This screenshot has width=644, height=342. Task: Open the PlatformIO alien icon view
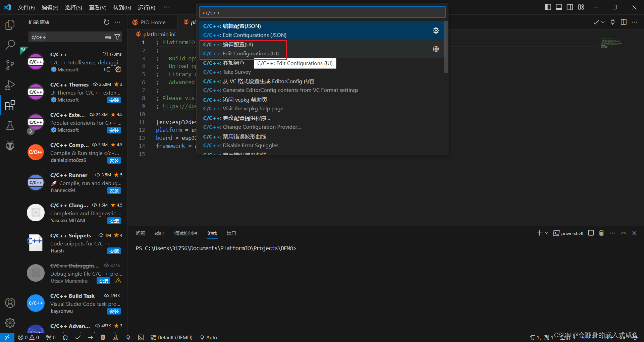pyautogui.click(x=10, y=146)
